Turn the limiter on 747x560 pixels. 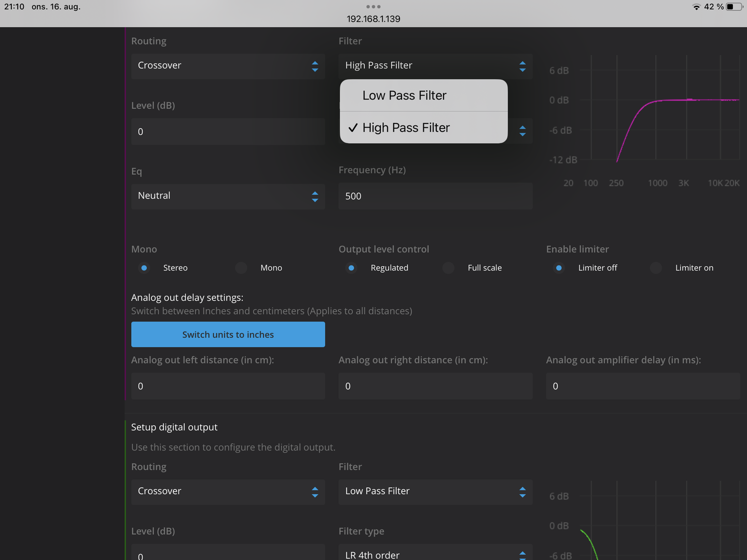click(x=656, y=268)
